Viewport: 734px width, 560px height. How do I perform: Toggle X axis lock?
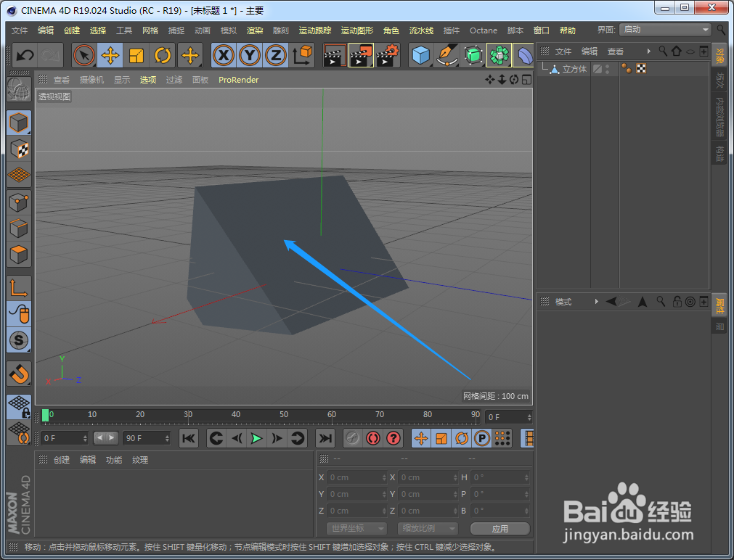tap(224, 55)
